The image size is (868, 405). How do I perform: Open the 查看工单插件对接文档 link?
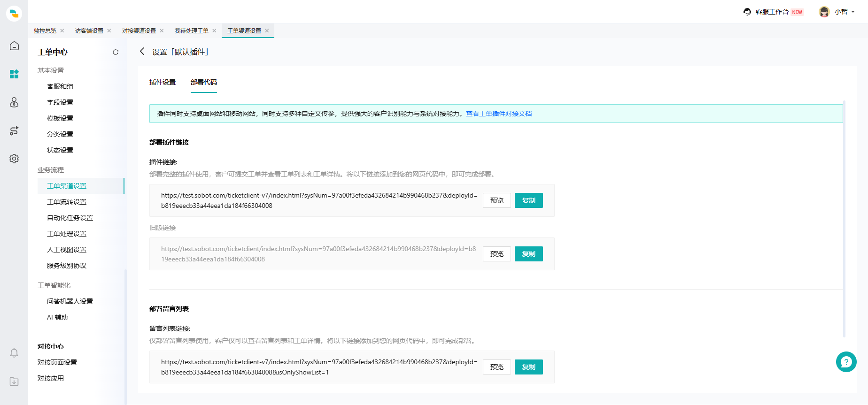click(x=498, y=114)
